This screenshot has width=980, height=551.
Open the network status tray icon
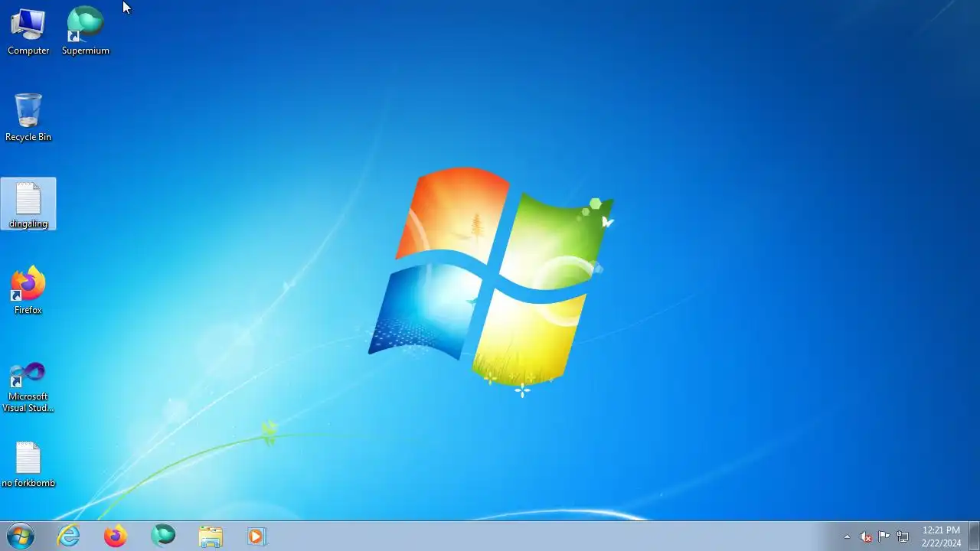(x=903, y=536)
